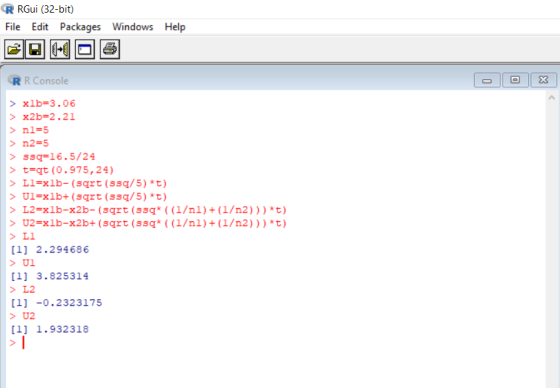Viewport: 560px width, 388px height.
Task: Click the line starting with L1=x1b-
Action: coord(89,183)
